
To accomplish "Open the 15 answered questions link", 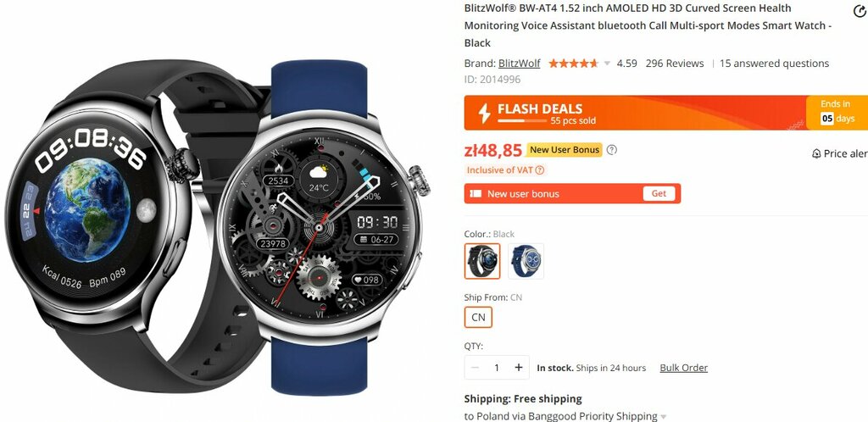I will click(775, 64).
